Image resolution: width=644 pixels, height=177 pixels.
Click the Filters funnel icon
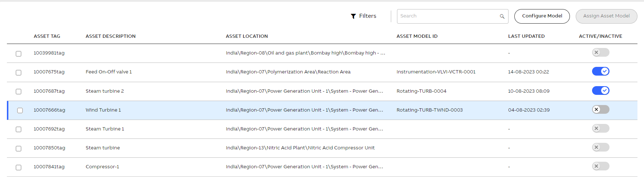[x=353, y=16]
